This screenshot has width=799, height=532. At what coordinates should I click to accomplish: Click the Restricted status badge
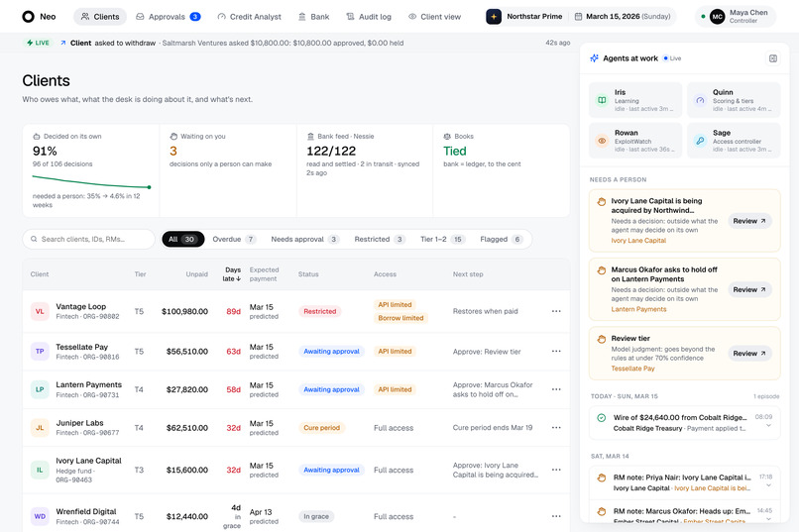click(320, 311)
